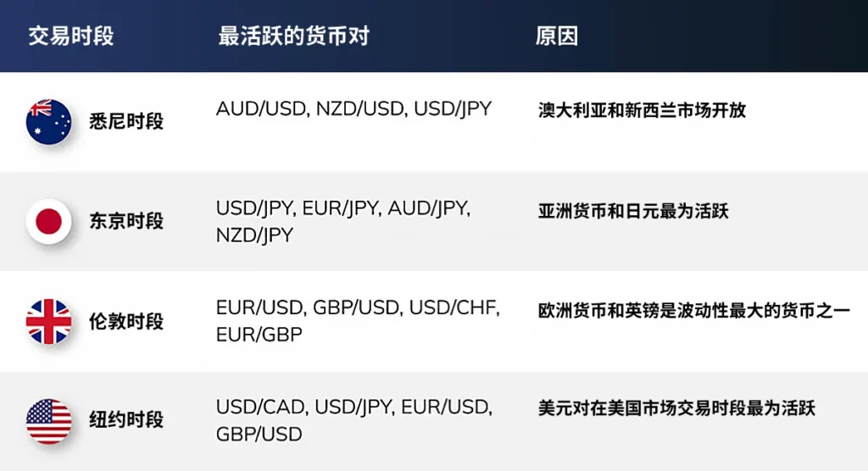Click the 纽约时段 label
This screenshot has width=868, height=471.
click(x=126, y=419)
